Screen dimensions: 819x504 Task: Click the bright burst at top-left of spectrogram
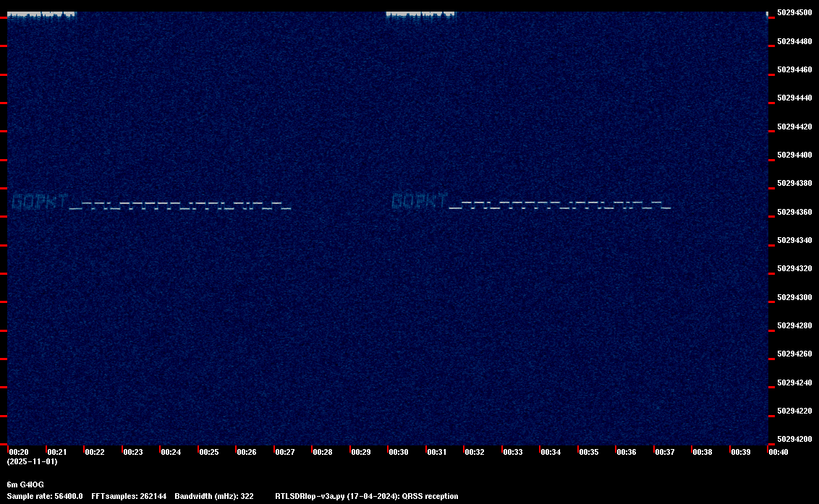[x=41, y=16]
